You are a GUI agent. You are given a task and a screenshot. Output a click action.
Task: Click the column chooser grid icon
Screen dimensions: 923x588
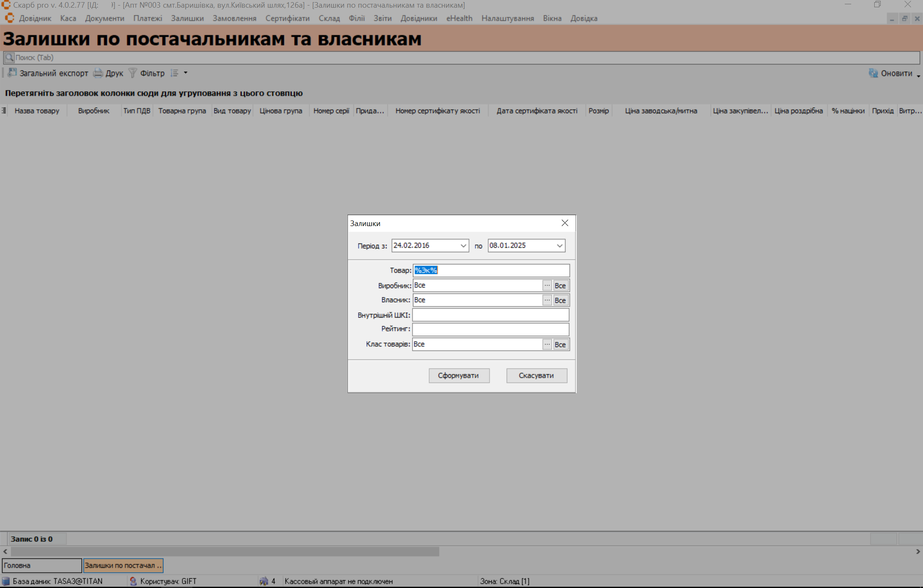click(x=4, y=111)
